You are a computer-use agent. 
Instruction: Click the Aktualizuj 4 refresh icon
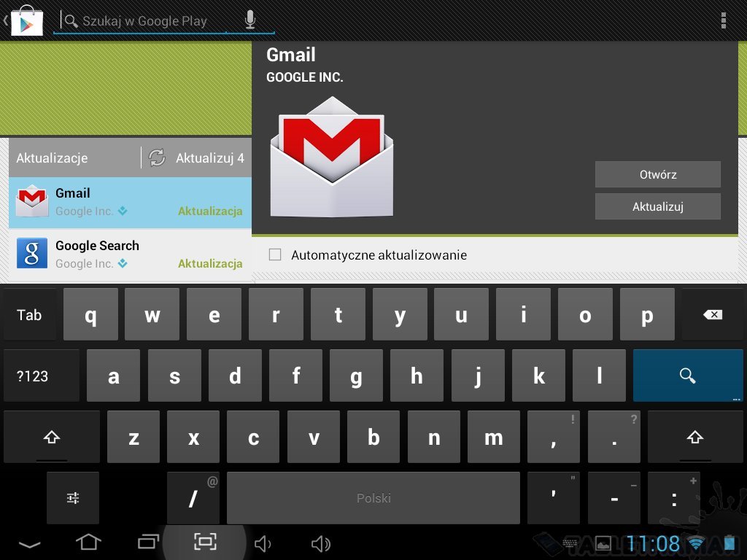tap(157, 157)
